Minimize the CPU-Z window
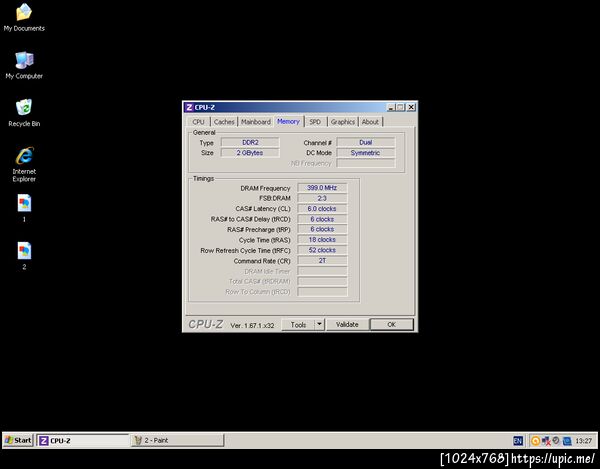Viewport: 600px width, 469px height. 391,107
